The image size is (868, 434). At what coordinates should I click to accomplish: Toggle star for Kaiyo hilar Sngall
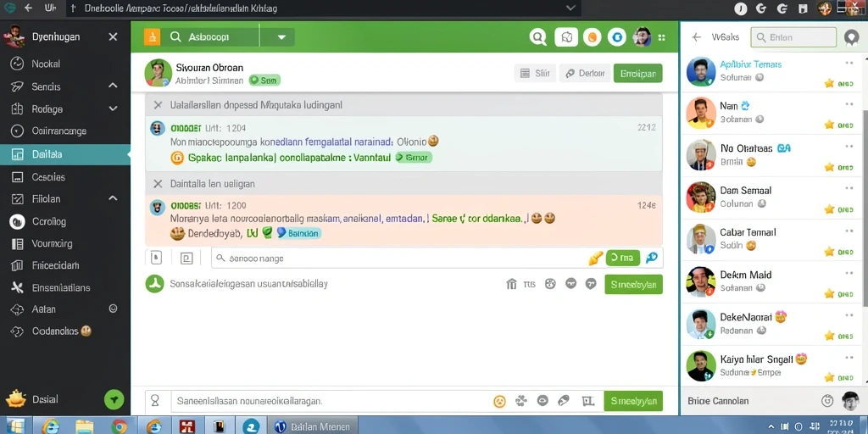click(x=829, y=377)
